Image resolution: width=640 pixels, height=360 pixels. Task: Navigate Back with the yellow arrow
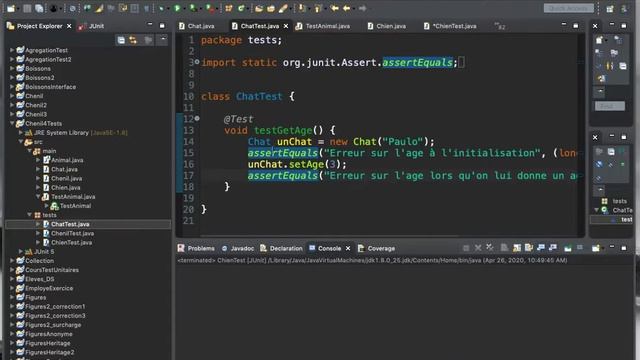347,8
